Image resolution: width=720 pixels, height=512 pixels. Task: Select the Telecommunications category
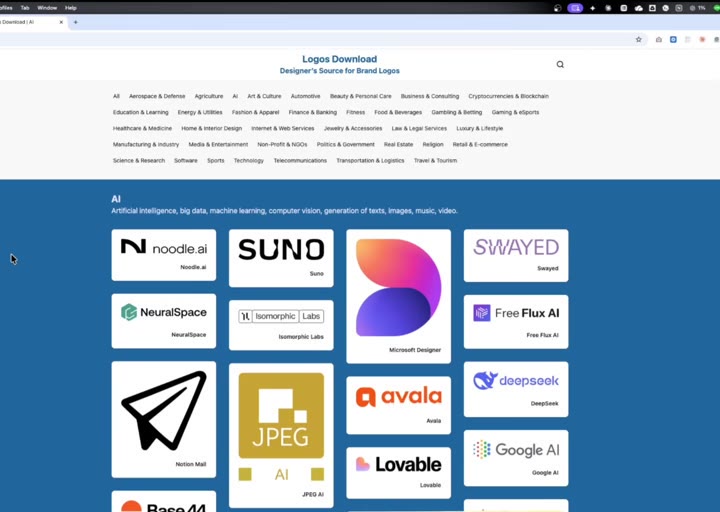[300, 161]
